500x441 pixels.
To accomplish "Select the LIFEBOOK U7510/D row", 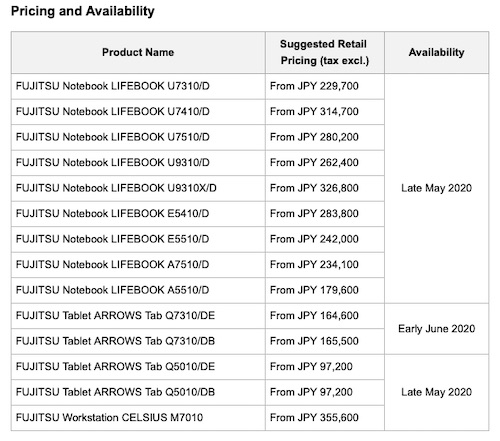I will pos(198,137).
